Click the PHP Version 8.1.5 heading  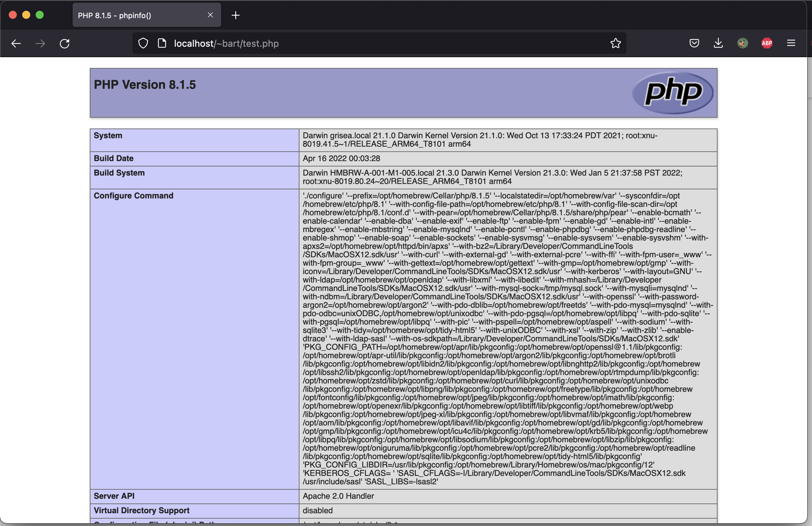pyautogui.click(x=145, y=85)
